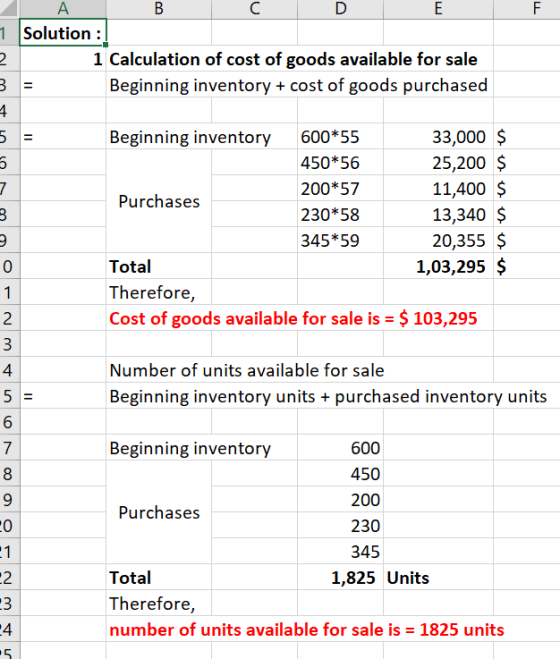This screenshot has width=560, height=659.
Task: Click the second 'Purchases' merged cell with units
Action: coord(158,513)
